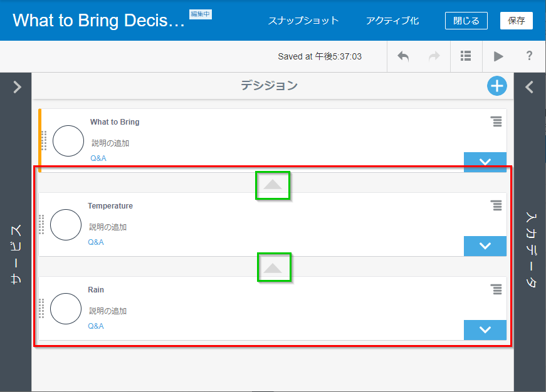Open the list view icon in the toolbar
Screen dimensions: 546x392
pyautogui.click(x=466, y=56)
